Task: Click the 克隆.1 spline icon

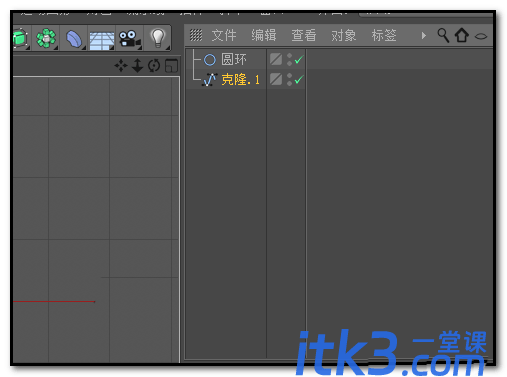Action: [x=210, y=80]
